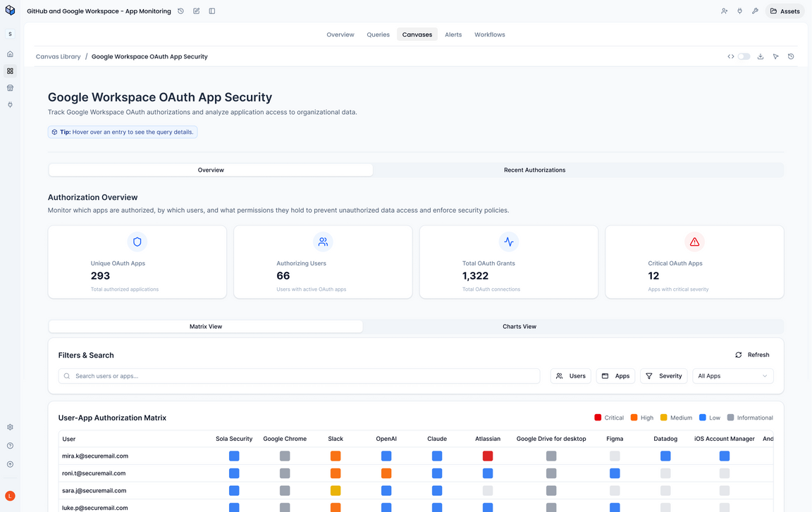Click the Critical legend marker in the matrix
The image size is (812, 512).
(596, 417)
